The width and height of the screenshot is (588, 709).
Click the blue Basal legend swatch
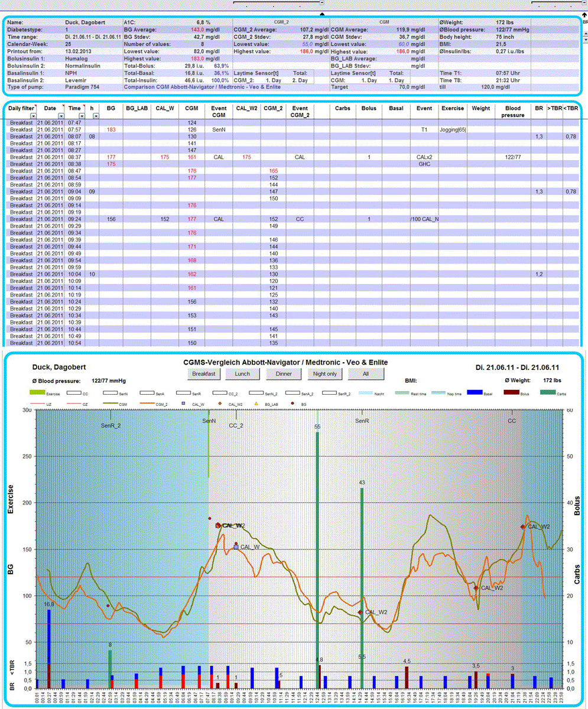pos(476,392)
